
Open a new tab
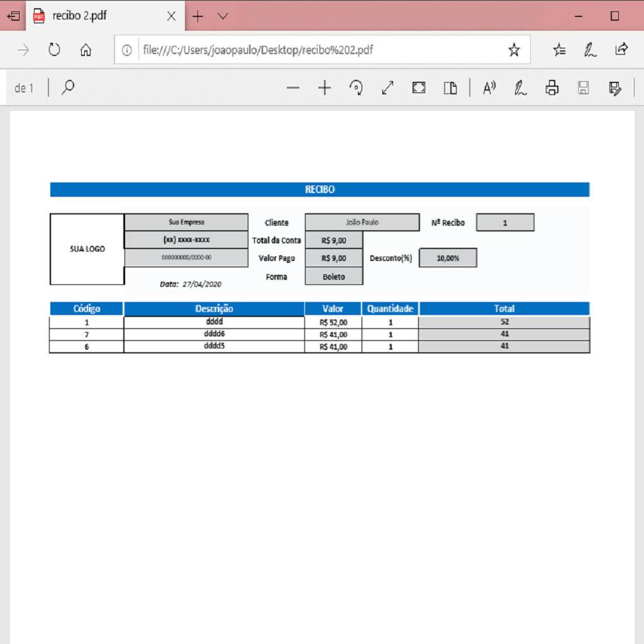197,16
